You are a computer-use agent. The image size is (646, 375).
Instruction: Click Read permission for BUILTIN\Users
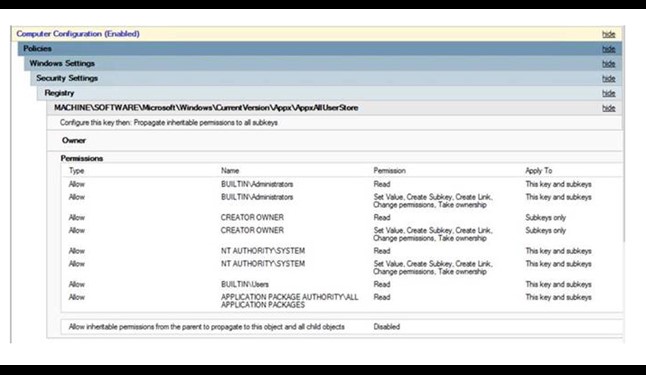[382, 284]
